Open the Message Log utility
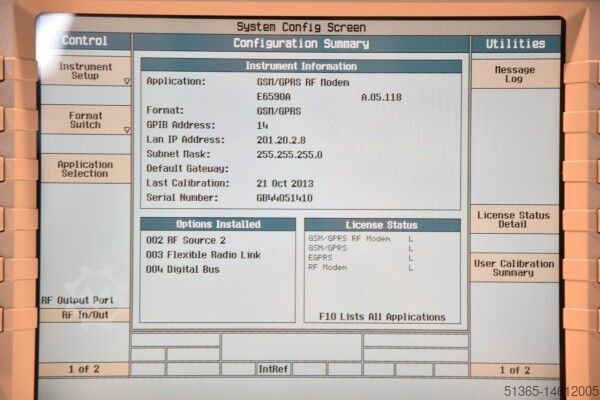Image resolution: width=600 pixels, height=400 pixels. 515,74
